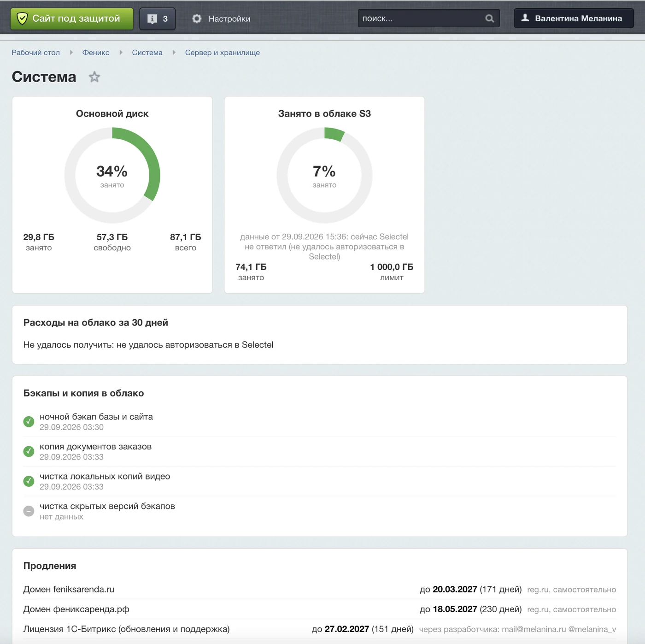Click the Сайт под защитой button
Screen dimensions: 645x644
72,19
